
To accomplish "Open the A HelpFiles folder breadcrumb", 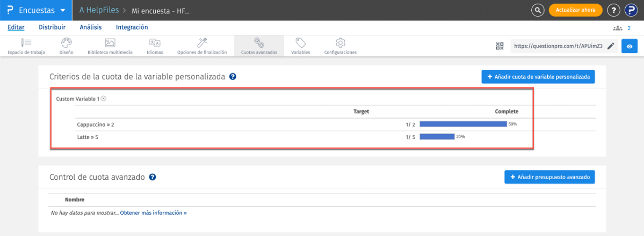I will pyautogui.click(x=99, y=10).
